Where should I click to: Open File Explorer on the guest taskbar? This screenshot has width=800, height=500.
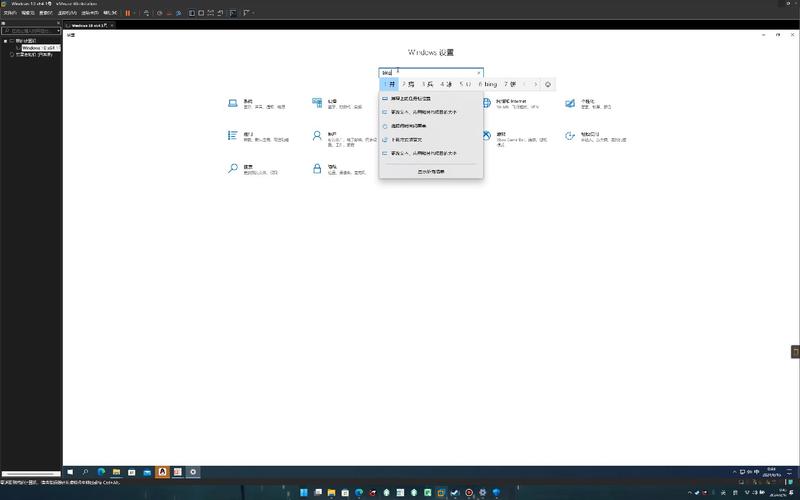[116, 472]
